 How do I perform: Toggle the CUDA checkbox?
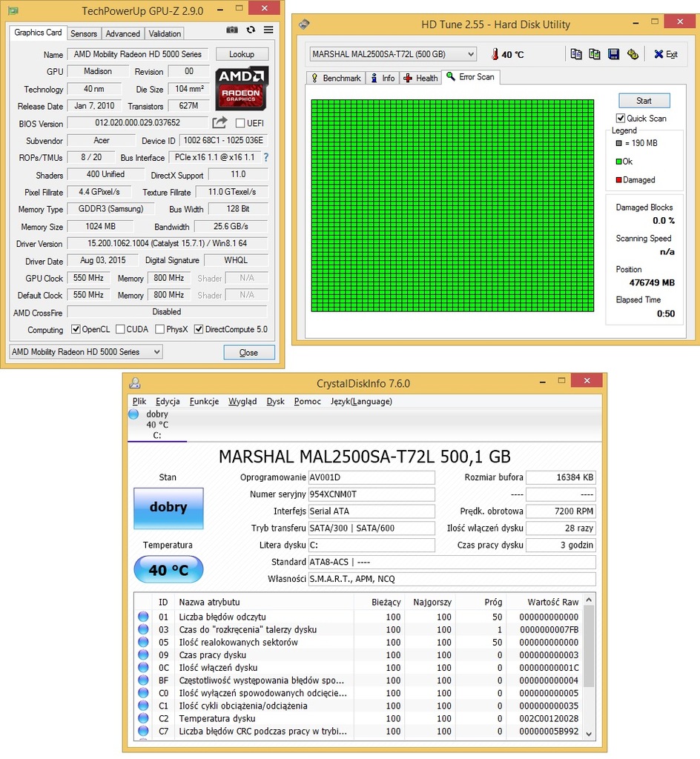(x=121, y=329)
